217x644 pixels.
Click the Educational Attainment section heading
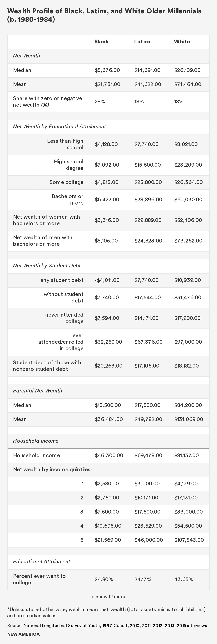(x=42, y=561)
